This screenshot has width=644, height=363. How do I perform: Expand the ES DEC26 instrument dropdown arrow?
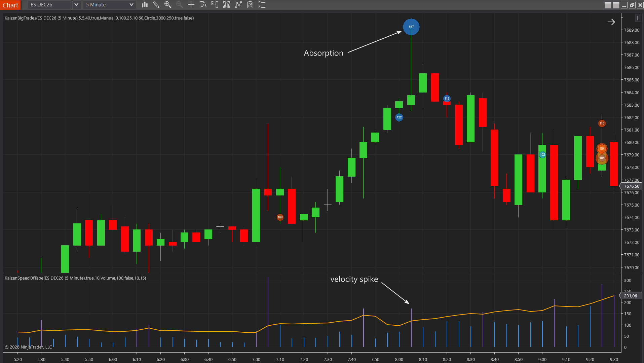76,5
